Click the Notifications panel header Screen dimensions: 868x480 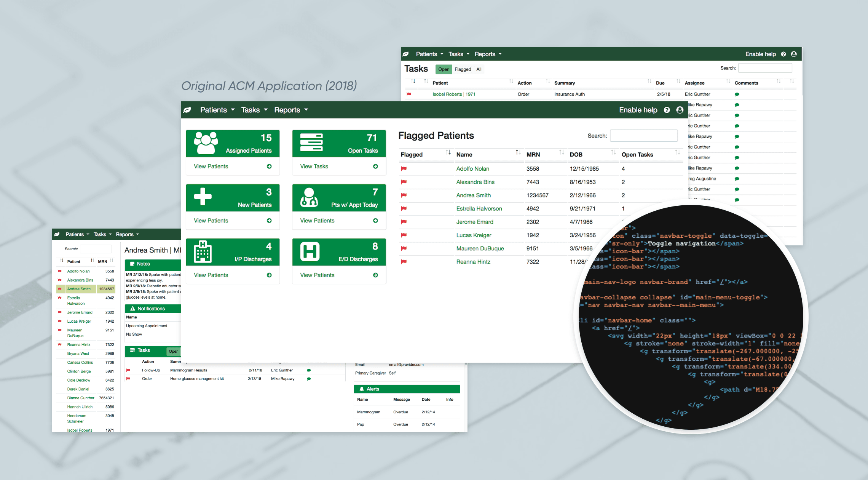click(153, 309)
